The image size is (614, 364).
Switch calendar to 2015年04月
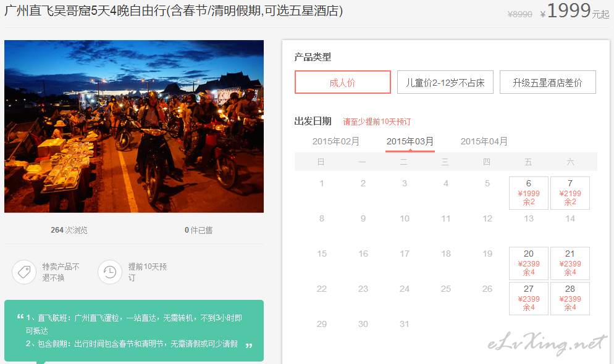pos(484,141)
